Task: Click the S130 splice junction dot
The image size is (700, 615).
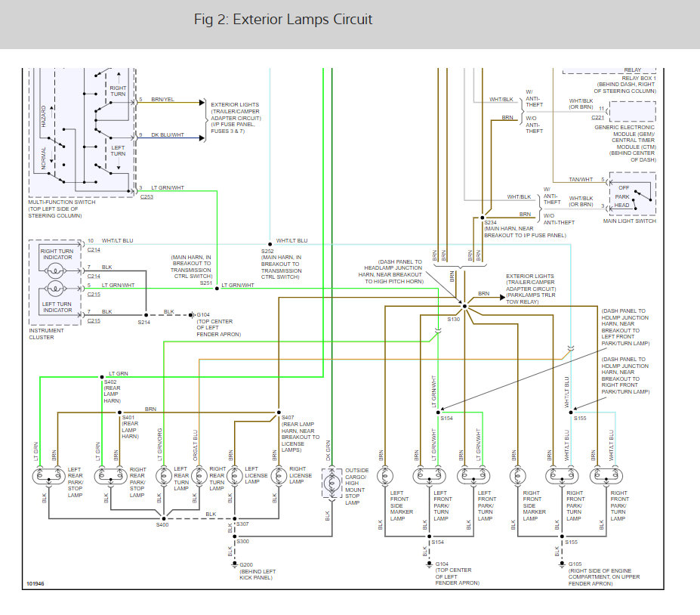Action: click(464, 307)
